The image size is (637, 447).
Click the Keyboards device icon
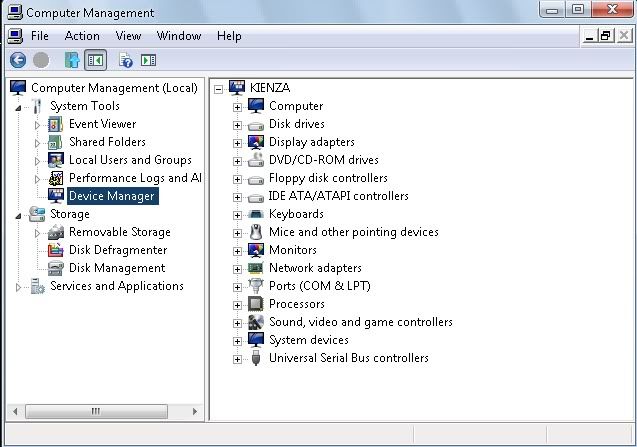[x=256, y=214]
